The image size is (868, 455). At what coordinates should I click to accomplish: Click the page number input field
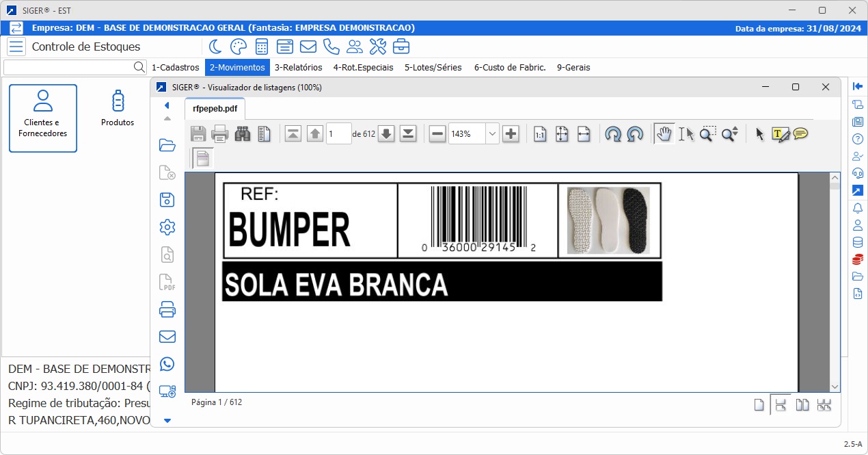point(338,134)
